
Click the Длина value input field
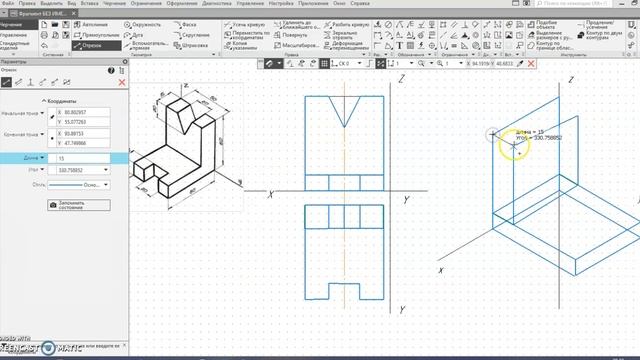[83, 158]
